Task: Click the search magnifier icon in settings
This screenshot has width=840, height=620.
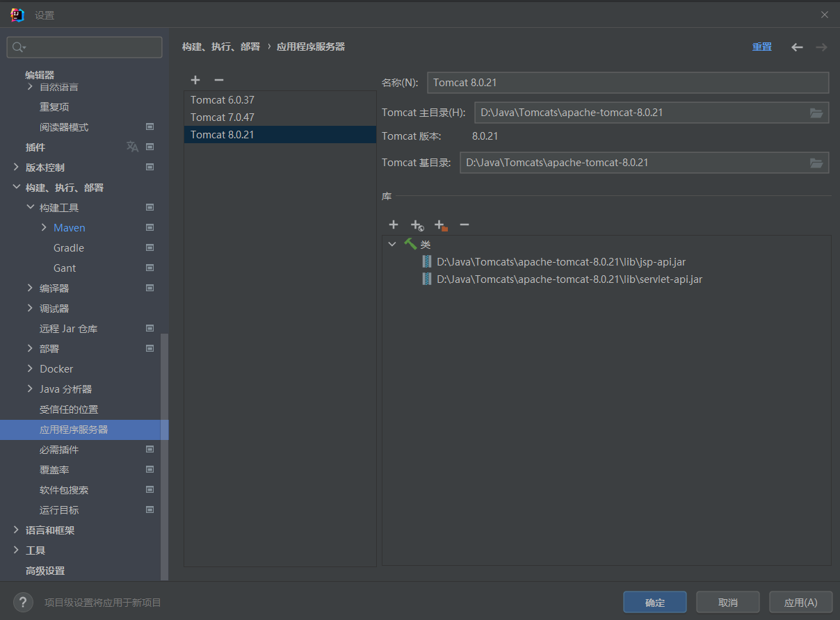Action: click(19, 47)
